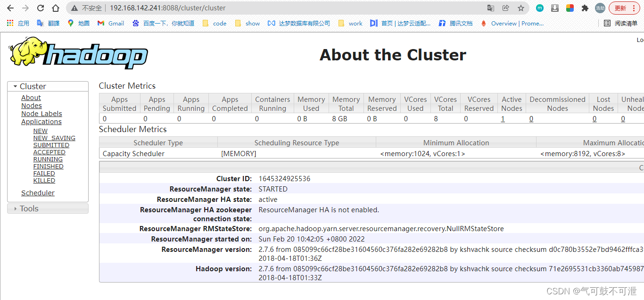Viewport: 644px width, 300px height.
Task: Show applications in KILLED state
Action: click(44, 181)
